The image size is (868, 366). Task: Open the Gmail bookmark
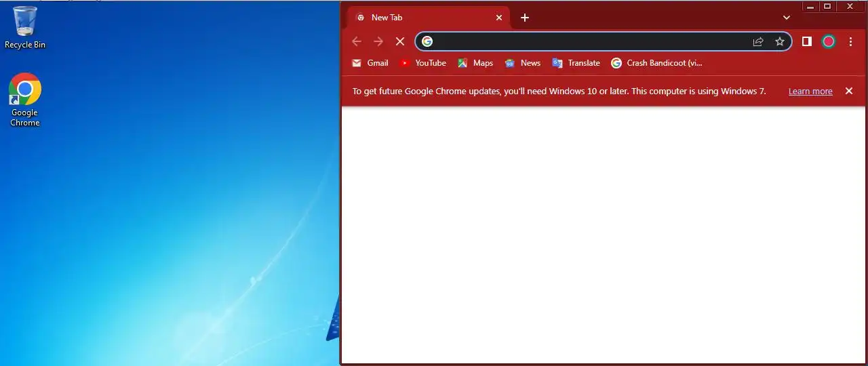coord(370,63)
